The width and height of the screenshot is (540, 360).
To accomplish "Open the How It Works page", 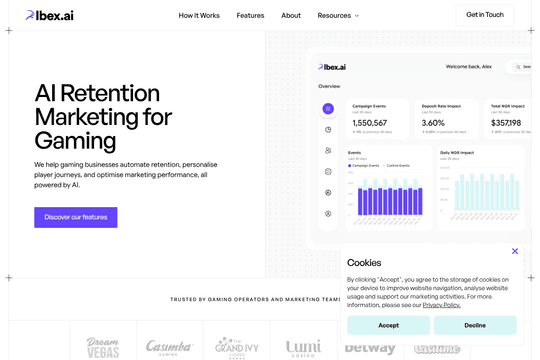I will coord(199,16).
